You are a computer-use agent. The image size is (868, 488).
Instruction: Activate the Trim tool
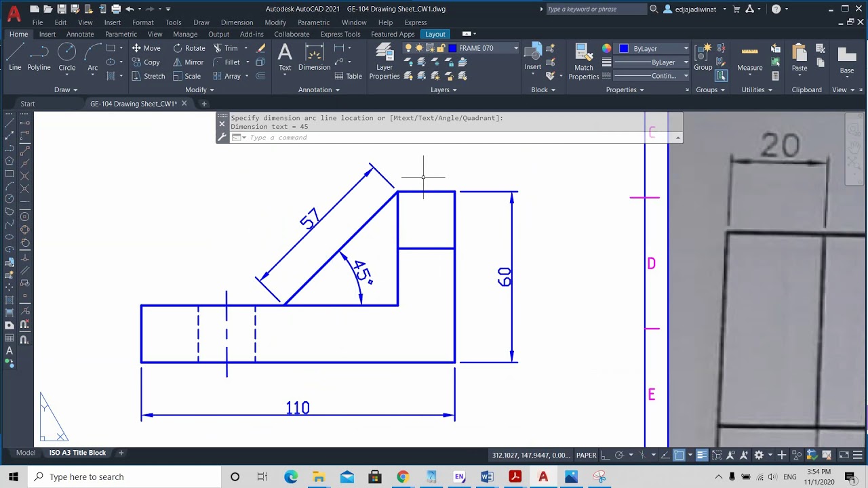click(x=226, y=48)
